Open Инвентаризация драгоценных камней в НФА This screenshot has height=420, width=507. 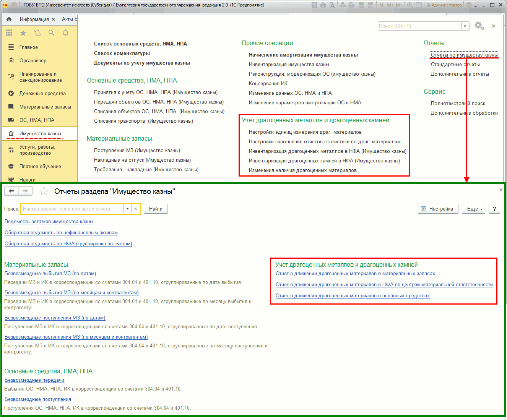[324, 161]
